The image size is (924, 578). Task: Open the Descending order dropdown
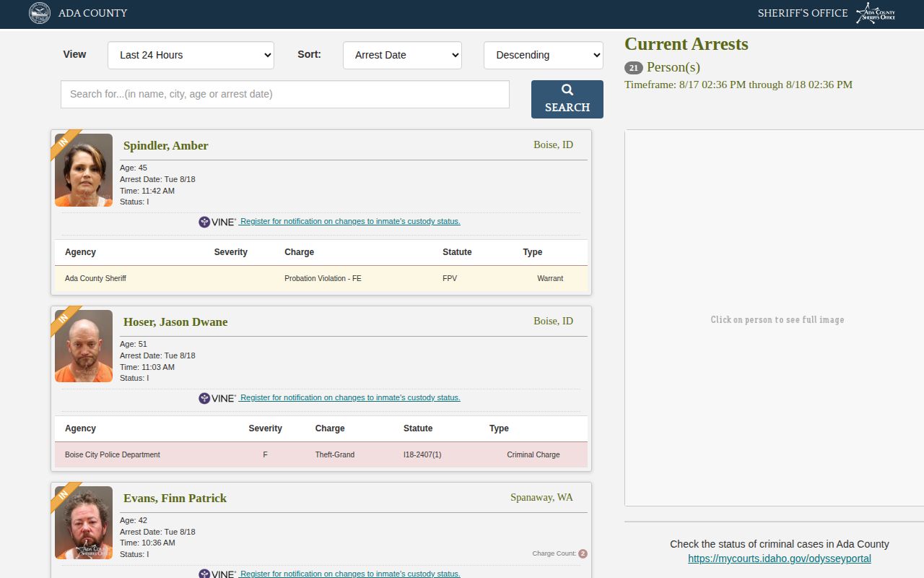[x=544, y=55]
